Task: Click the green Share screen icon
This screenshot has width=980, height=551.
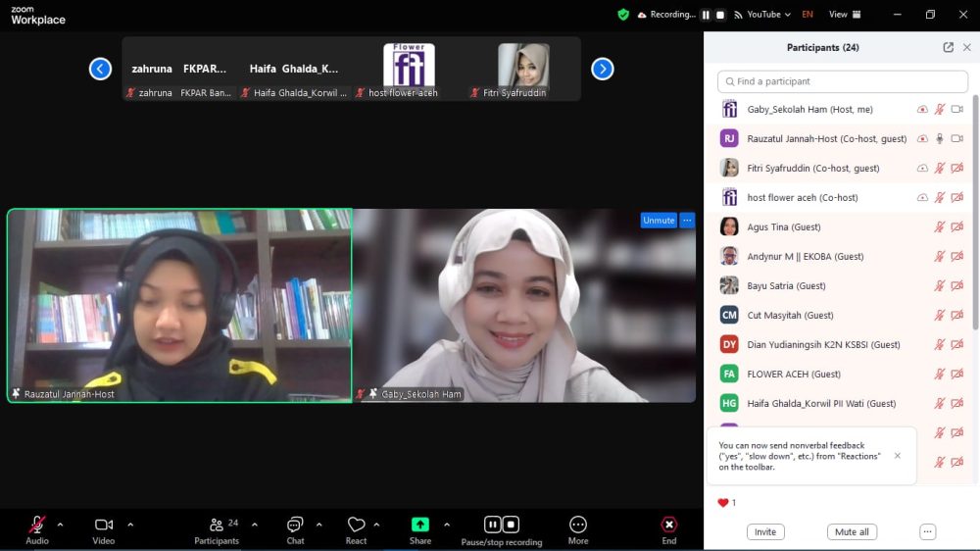Action: pos(420,526)
